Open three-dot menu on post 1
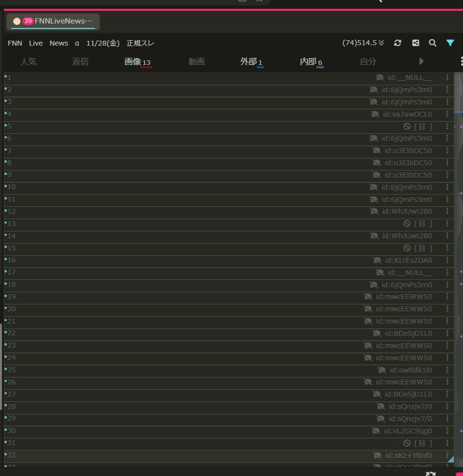 447,77
